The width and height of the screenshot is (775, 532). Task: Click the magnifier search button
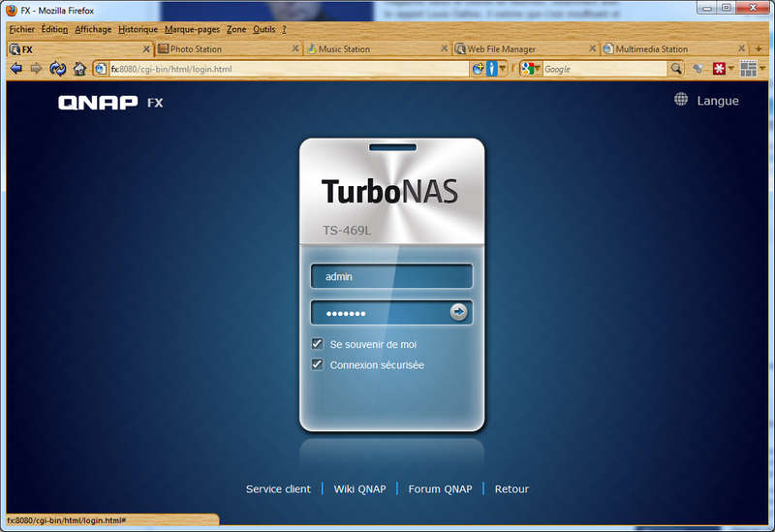(x=676, y=69)
